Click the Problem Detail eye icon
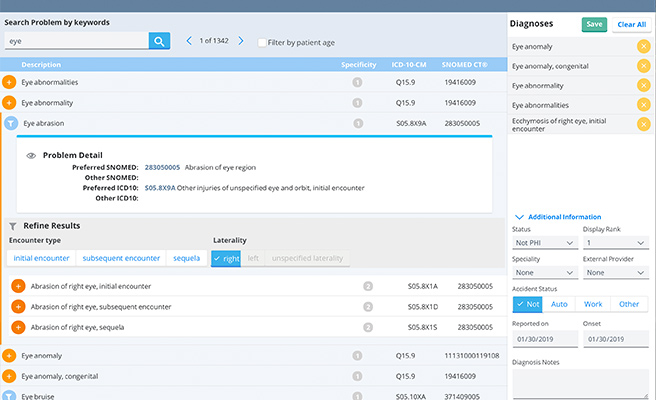The width and height of the screenshot is (656, 400). tap(31, 156)
